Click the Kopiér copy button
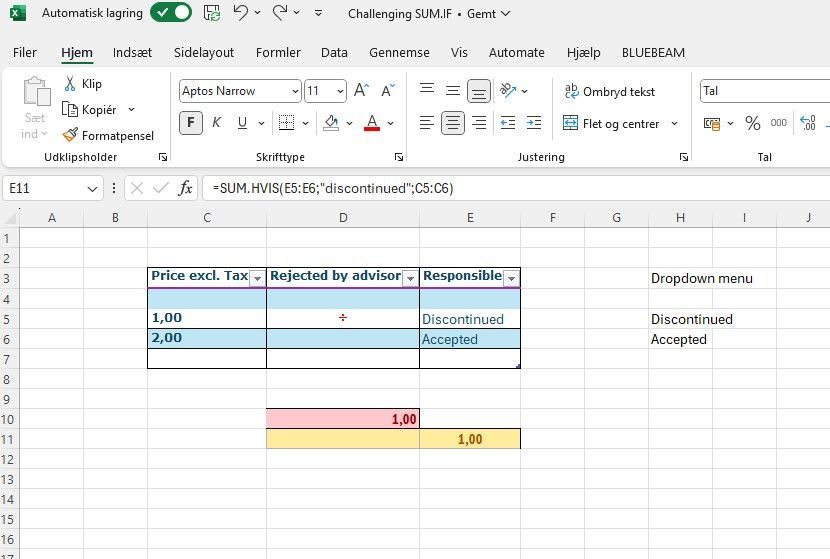Image resolution: width=830 pixels, height=559 pixels. pos(89,110)
